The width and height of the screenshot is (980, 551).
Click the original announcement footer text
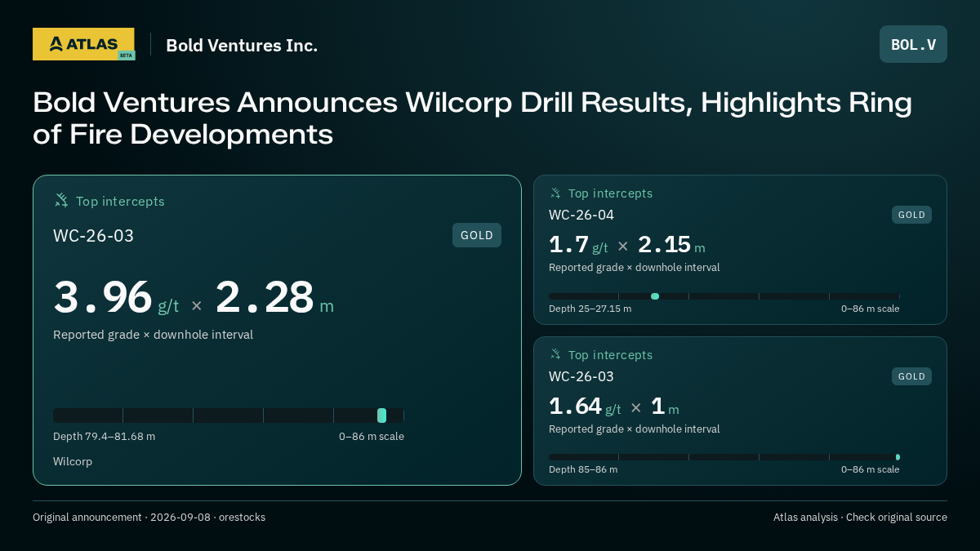(x=149, y=517)
